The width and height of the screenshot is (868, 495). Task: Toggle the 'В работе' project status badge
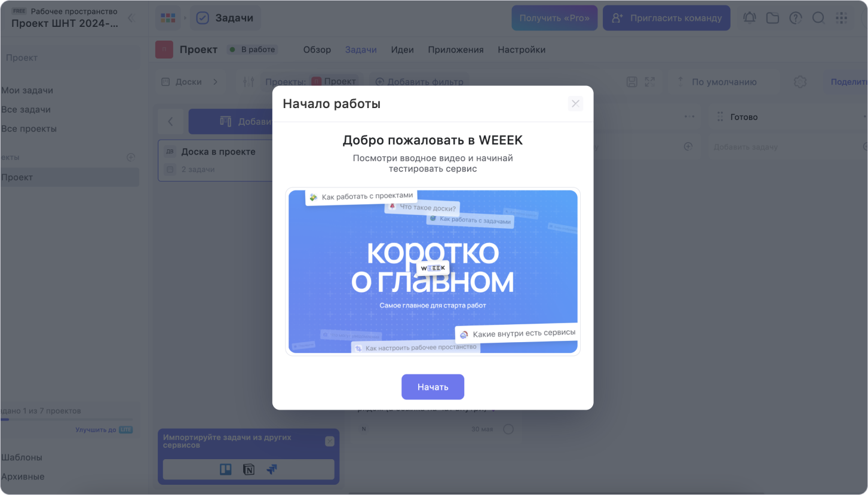[x=253, y=50]
